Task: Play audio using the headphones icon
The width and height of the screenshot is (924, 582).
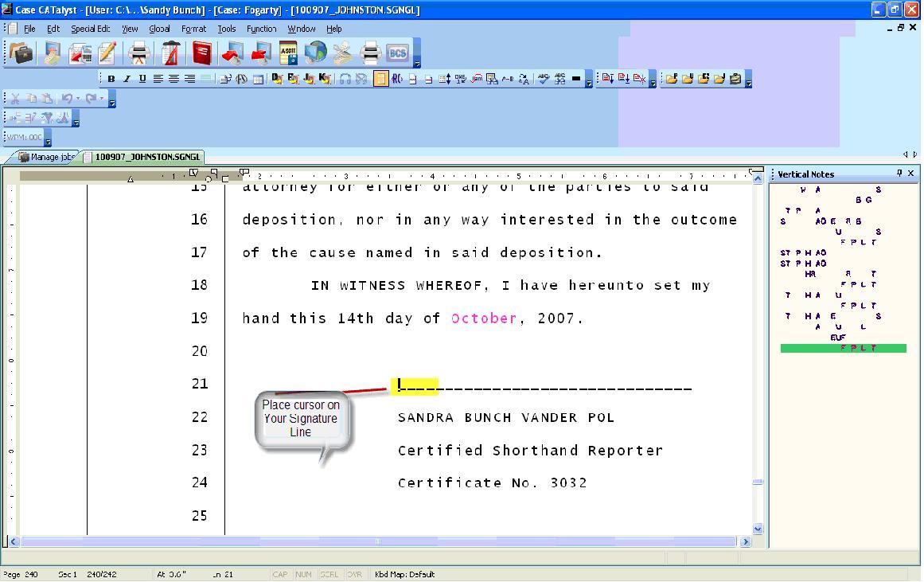Action: tap(344, 78)
